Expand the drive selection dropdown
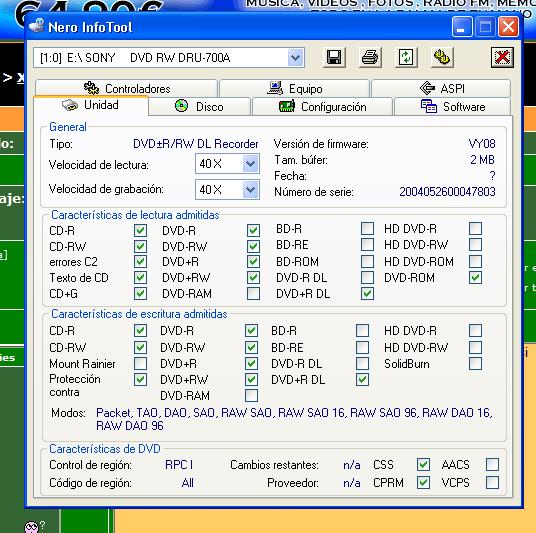 [x=296, y=58]
